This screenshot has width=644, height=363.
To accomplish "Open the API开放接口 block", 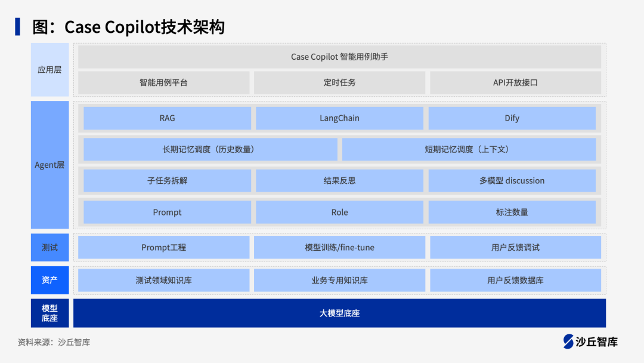I will 515,82.
